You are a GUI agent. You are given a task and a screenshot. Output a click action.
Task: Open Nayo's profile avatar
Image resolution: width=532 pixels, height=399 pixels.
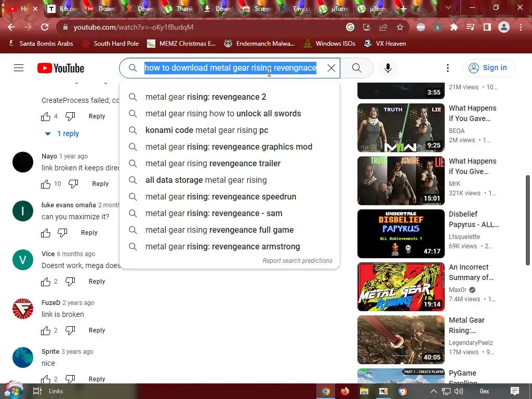pyautogui.click(x=23, y=162)
